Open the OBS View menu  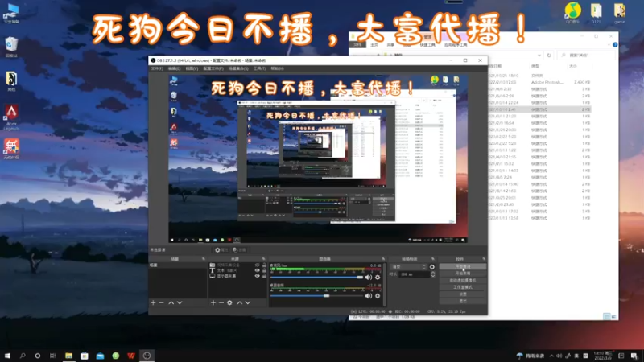192,68
